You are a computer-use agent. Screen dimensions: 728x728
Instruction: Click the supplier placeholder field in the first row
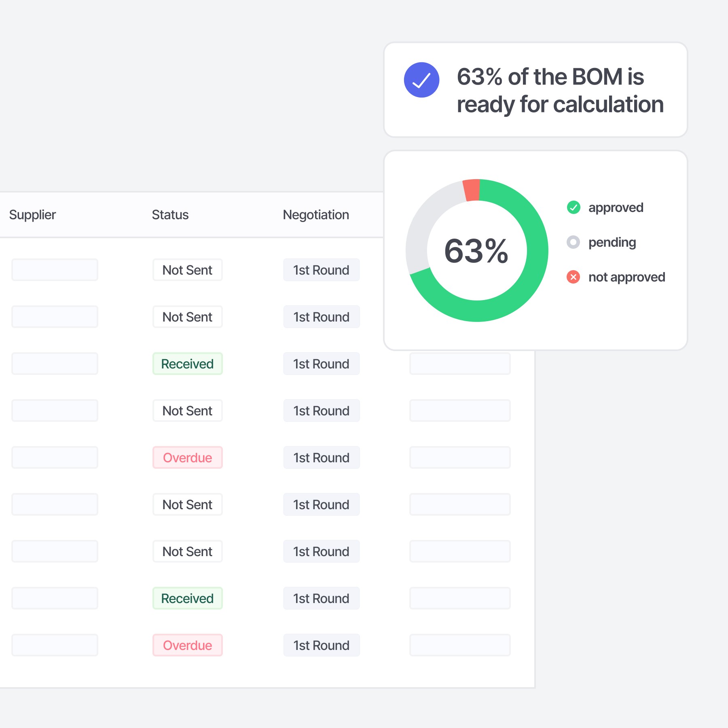click(x=55, y=270)
